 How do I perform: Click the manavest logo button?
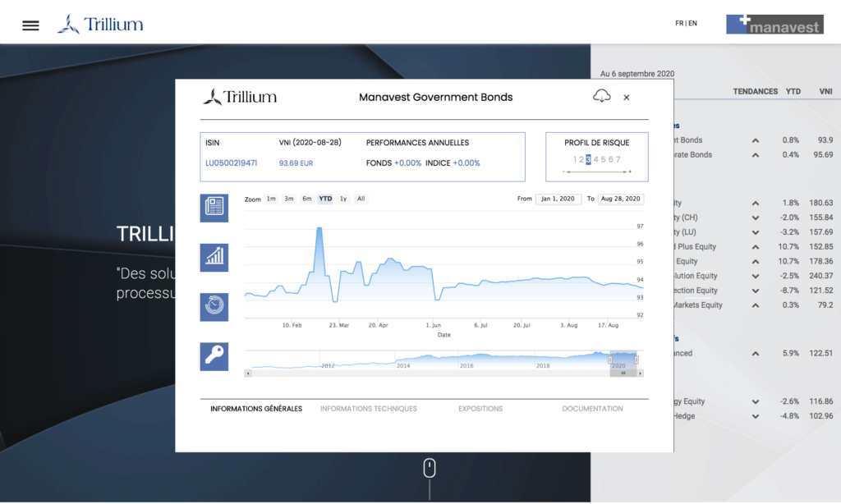pyautogui.click(x=774, y=24)
